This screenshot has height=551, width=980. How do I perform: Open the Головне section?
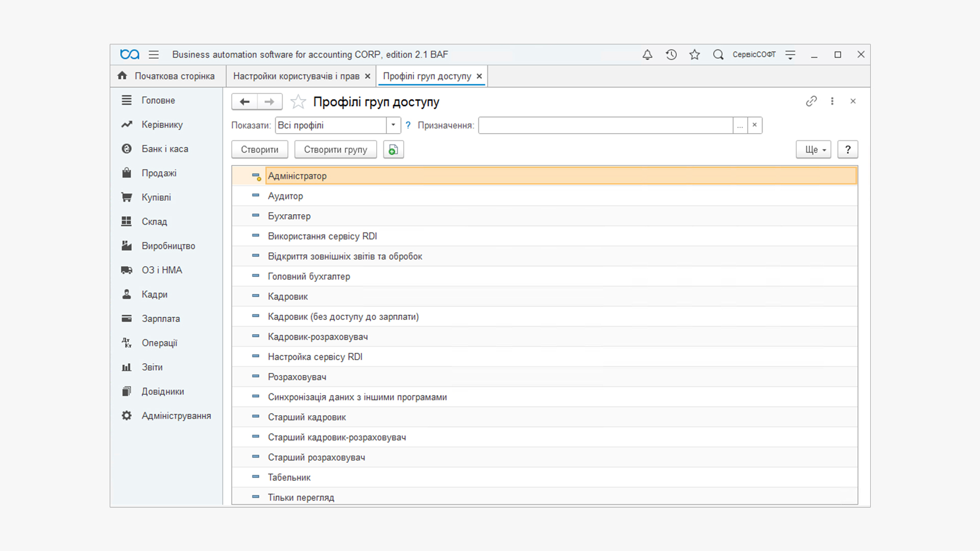click(x=166, y=101)
